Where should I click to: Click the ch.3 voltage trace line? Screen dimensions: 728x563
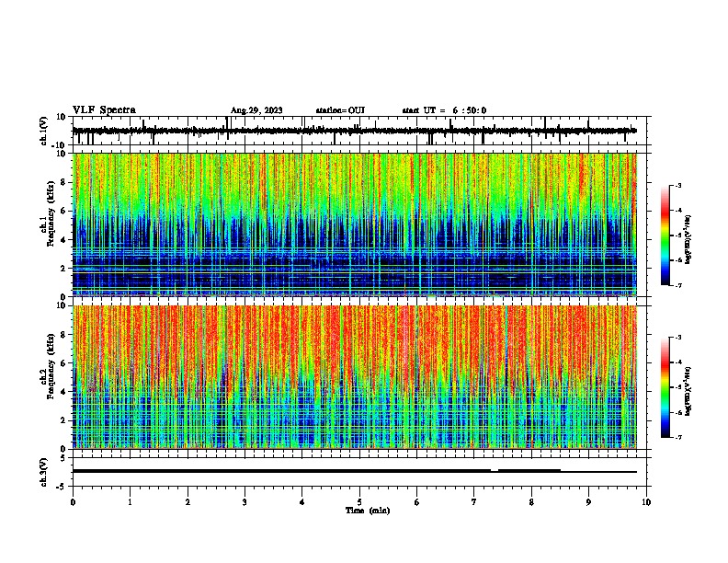click(x=354, y=471)
